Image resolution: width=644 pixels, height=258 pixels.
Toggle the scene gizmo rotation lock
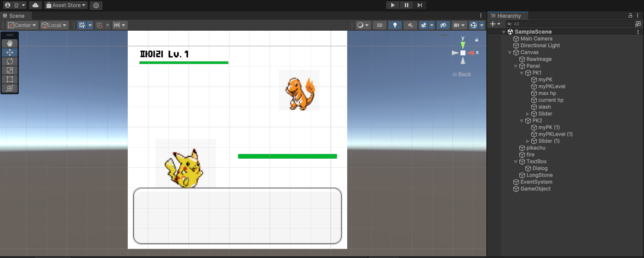(477, 40)
